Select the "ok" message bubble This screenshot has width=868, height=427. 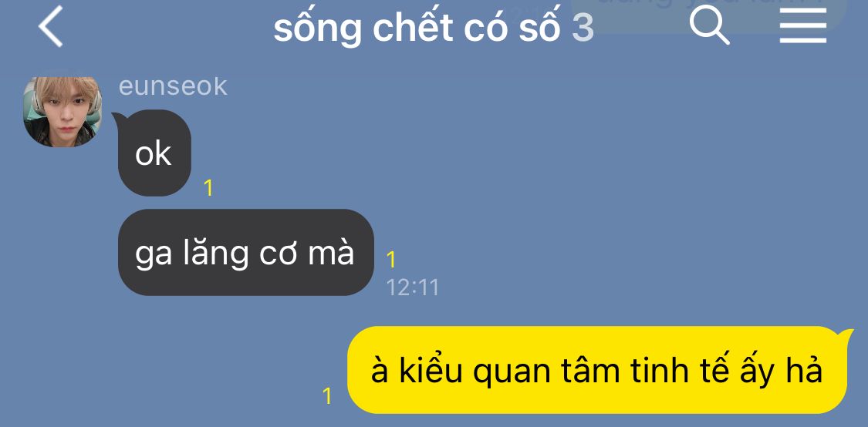pos(154,153)
